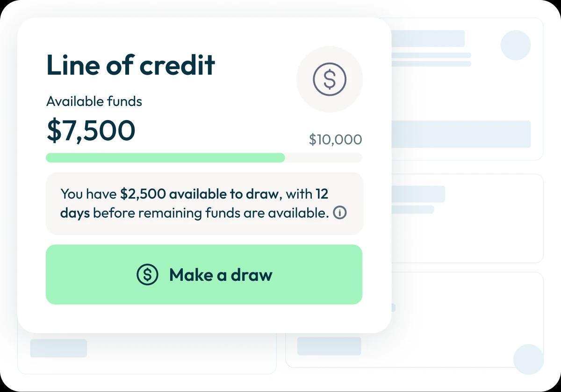Click the info icon after "funds are available"

pos(340,213)
